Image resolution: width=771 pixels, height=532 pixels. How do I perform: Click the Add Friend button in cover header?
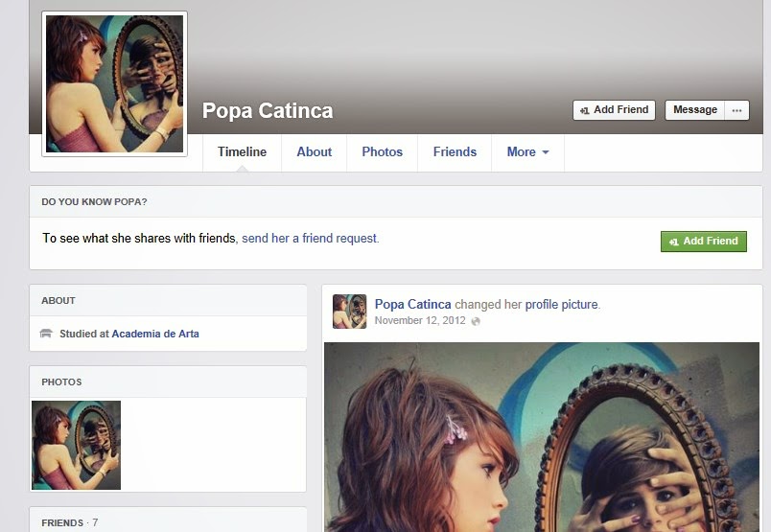tap(614, 110)
